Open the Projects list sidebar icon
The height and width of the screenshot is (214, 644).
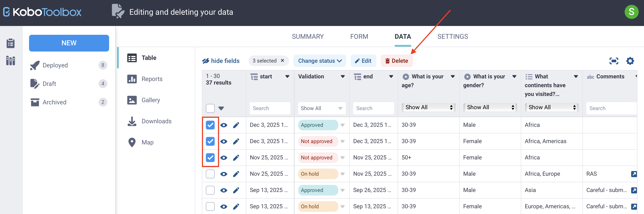11,43
